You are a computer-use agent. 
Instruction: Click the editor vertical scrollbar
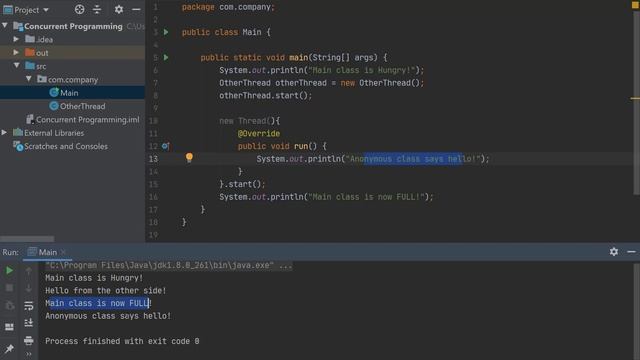[636, 102]
